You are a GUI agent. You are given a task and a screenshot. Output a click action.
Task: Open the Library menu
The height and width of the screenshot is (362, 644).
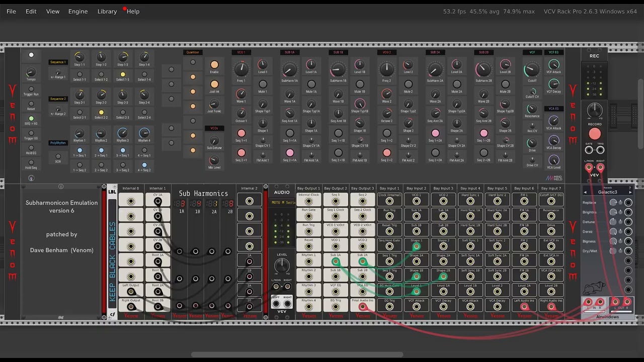click(x=107, y=11)
